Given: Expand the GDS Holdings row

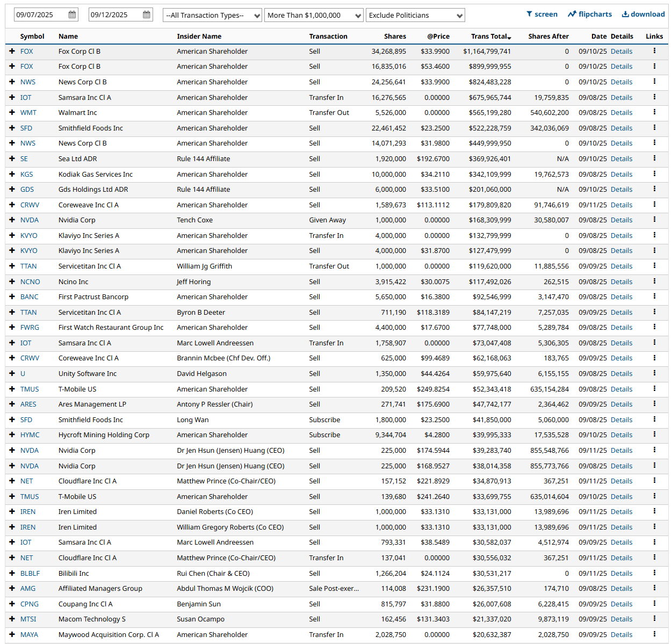Looking at the screenshot, I should 12,189.
